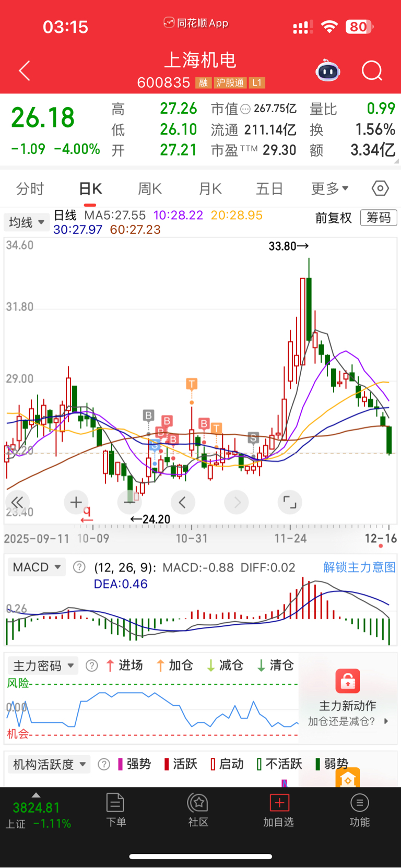Zoom out chart with minus button
Image resolution: width=401 pixels, height=868 pixels.
(129, 502)
